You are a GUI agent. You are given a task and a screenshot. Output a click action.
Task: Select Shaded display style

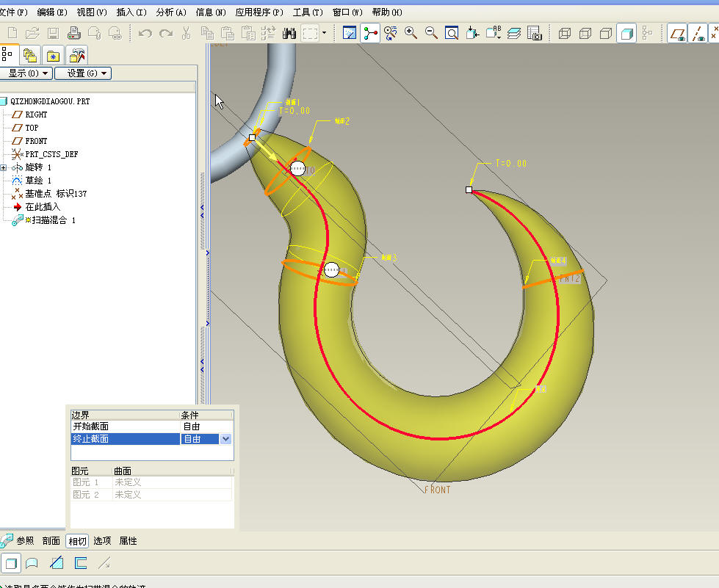pos(626,33)
